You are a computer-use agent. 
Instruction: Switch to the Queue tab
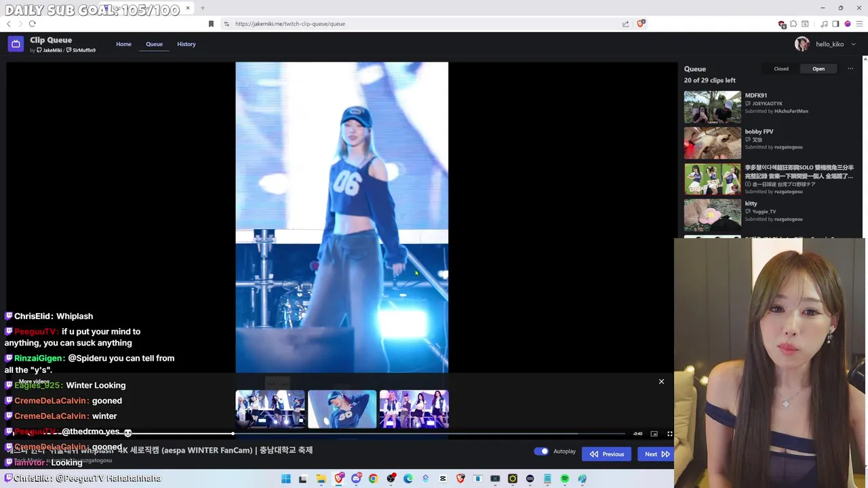click(154, 44)
